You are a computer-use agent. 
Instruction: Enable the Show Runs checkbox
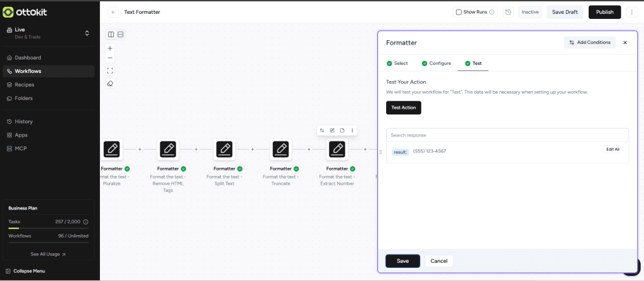pos(458,12)
